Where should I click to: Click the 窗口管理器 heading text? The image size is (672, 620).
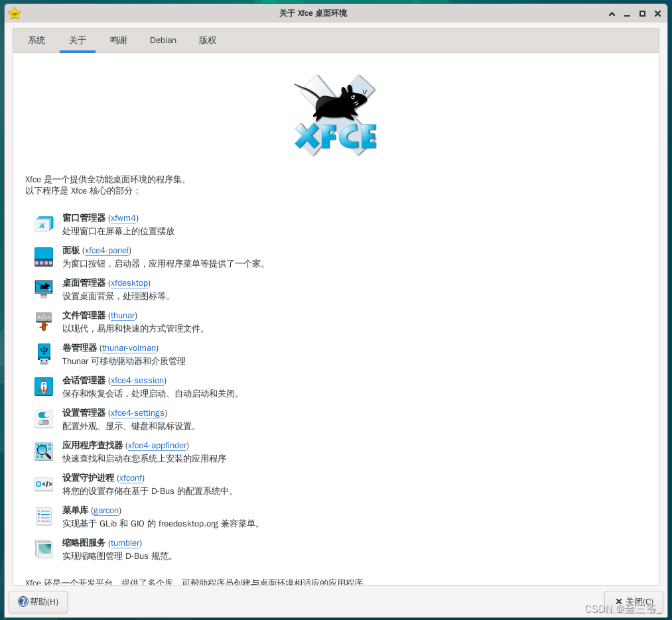click(84, 217)
